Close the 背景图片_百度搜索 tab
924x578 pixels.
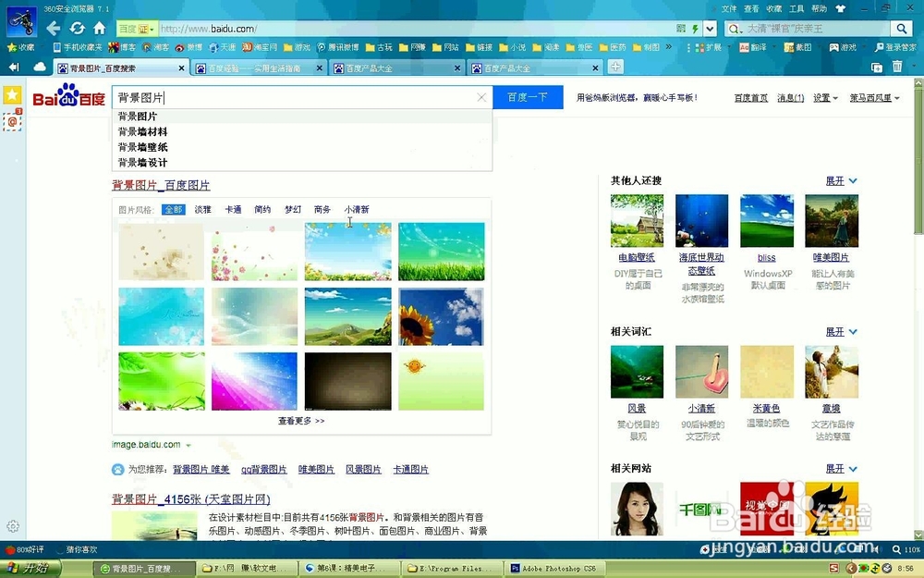(181, 68)
